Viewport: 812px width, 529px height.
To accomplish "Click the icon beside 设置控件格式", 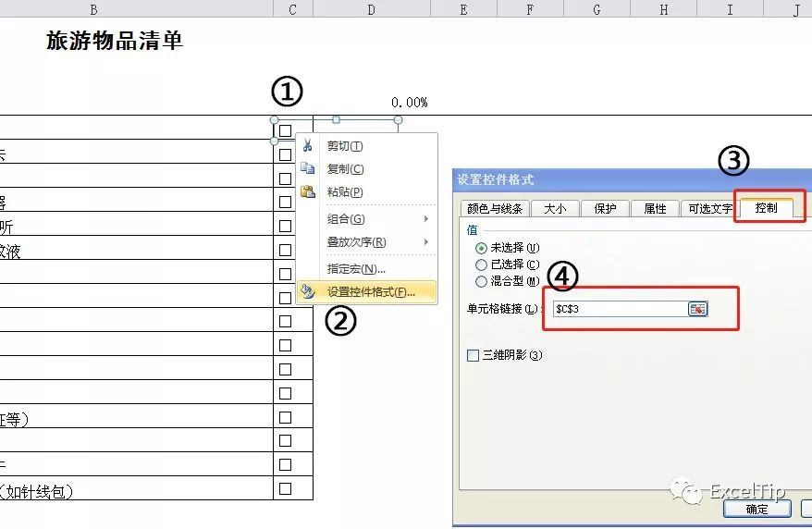I will pos(308,291).
